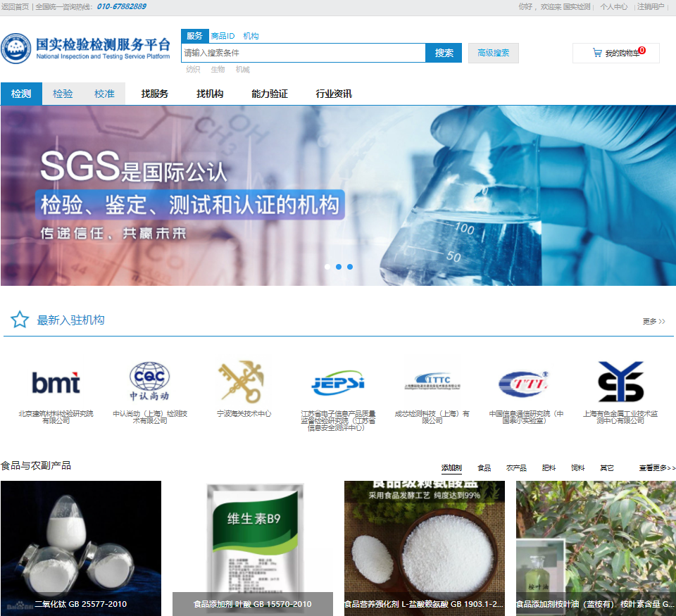Click the 搜索 button
The height and width of the screenshot is (616, 676).
444,53
